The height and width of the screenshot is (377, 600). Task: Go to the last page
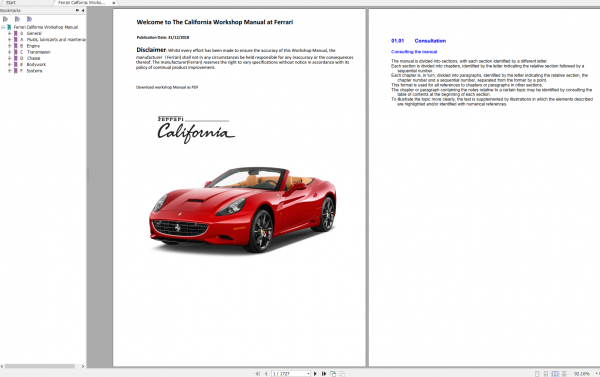(x=324, y=374)
